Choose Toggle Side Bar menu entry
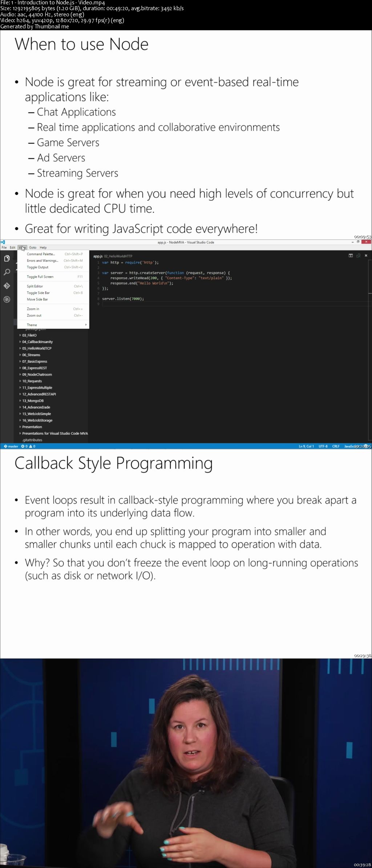Viewport: 372px width, 868px height. click(53, 293)
